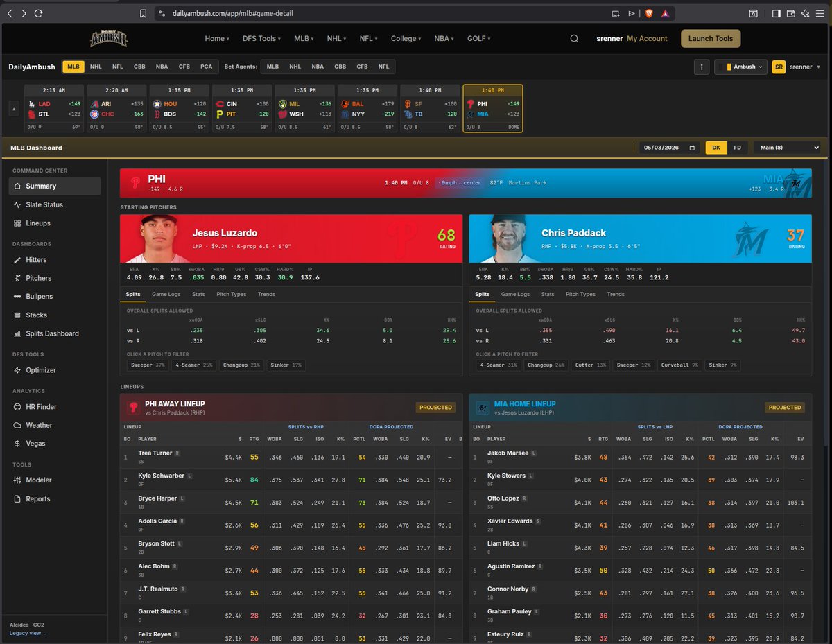Select NFL under Bet Agents
Viewport: 832px width, 644px height.
pyautogui.click(x=383, y=67)
